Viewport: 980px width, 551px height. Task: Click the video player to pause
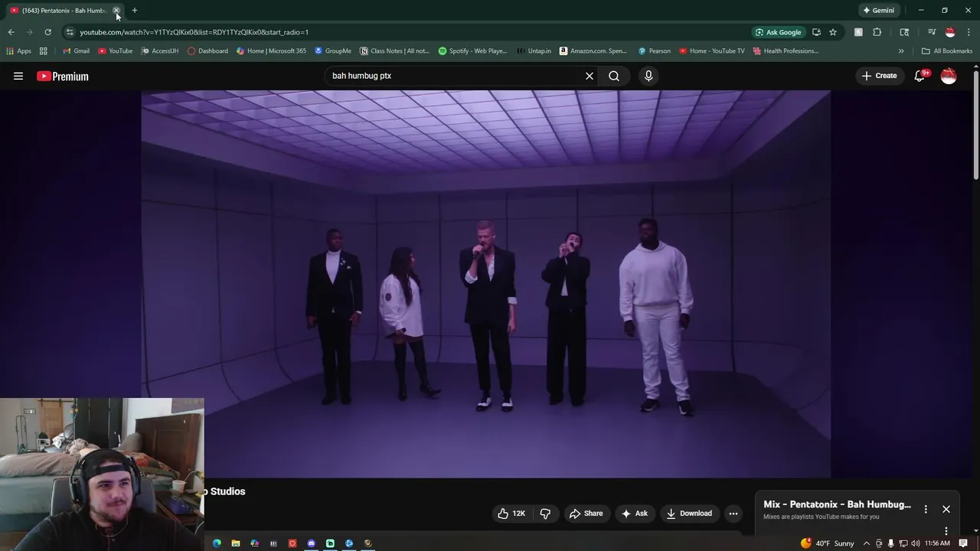[486, 284]
